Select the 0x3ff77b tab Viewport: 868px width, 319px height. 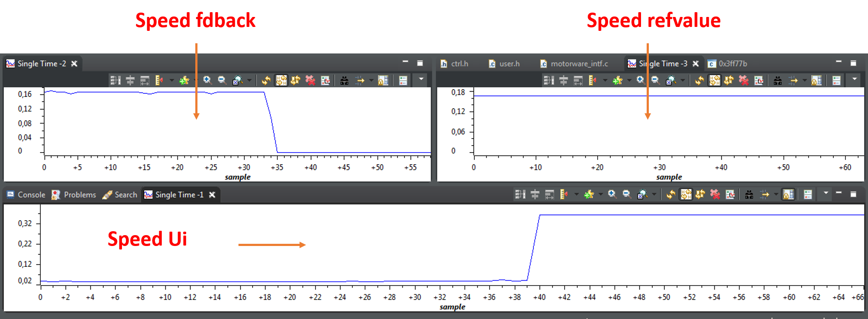point(727,64)
